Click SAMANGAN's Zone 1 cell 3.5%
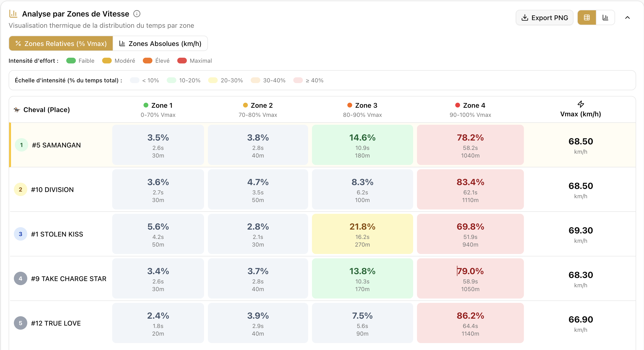 pos(158,145)
